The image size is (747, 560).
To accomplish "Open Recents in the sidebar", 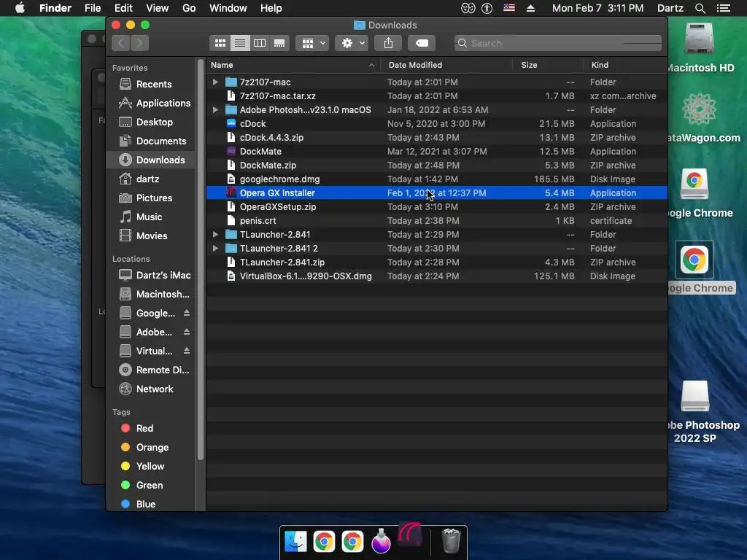I will click(152, 84).
